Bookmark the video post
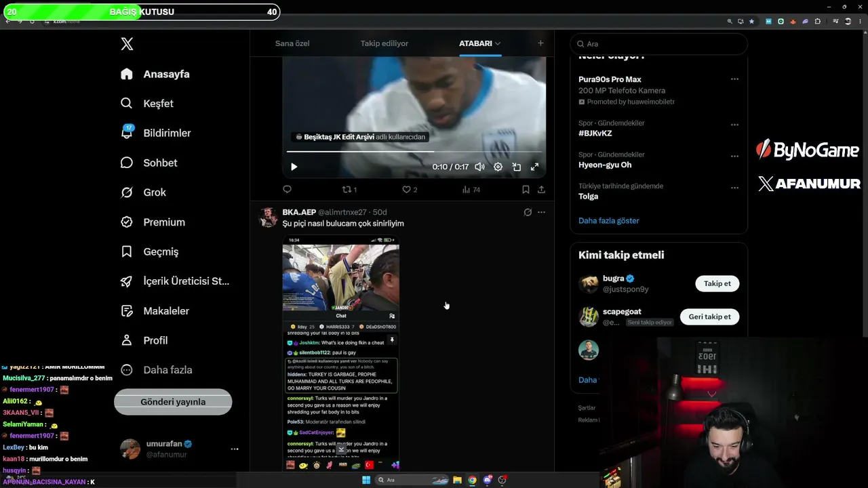This screenshot has width=868, height=488. (526, 190)
